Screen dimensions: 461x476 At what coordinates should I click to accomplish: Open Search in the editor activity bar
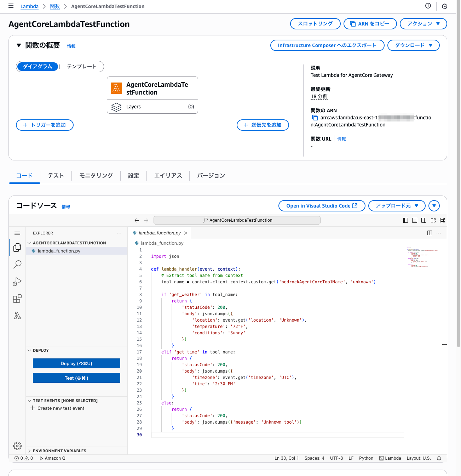[17, 264]
